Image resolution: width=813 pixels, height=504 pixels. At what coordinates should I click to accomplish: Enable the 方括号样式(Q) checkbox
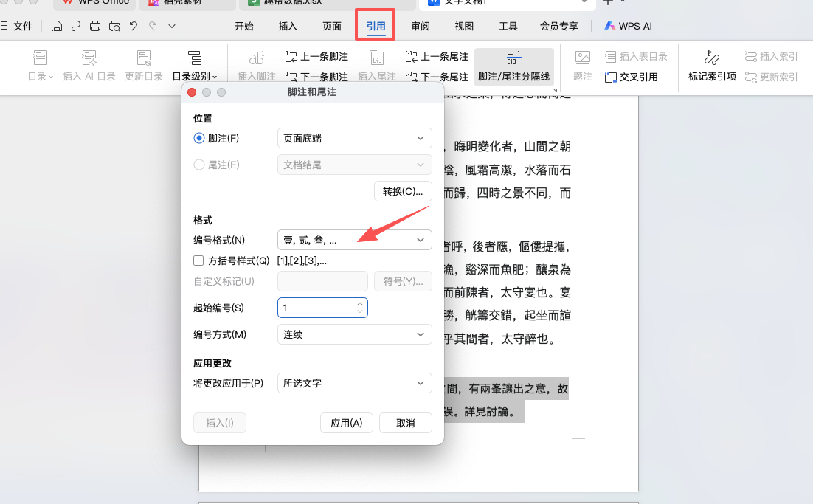point(198,260)
